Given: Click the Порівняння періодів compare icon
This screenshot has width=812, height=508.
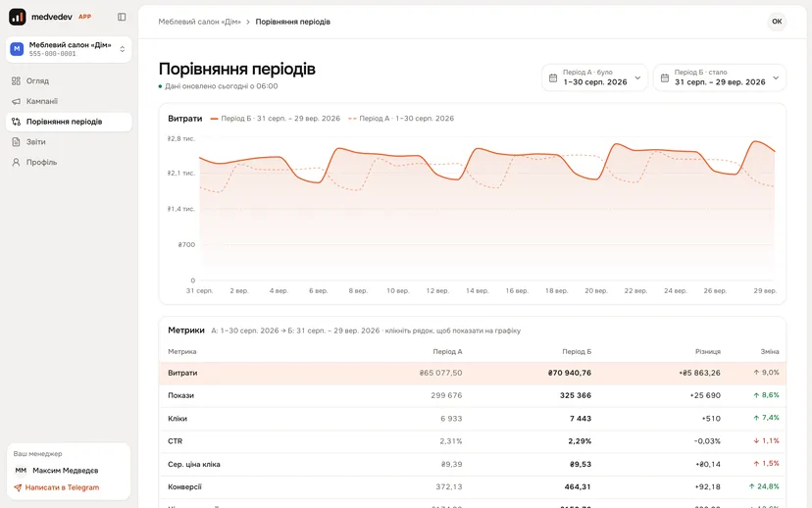Looking at the screenshot, I should point(16,122).
